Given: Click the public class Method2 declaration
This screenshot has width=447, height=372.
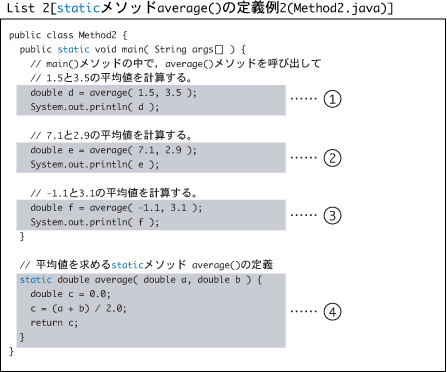Looking at the screenshot, I should pos(68,35).
